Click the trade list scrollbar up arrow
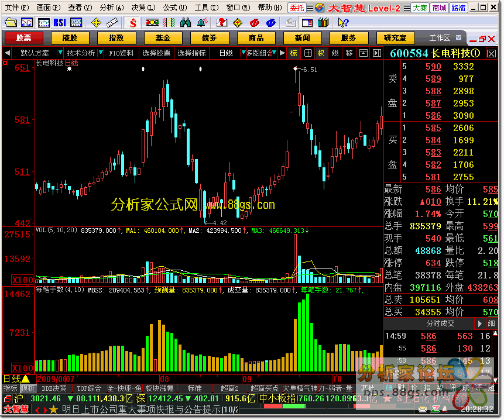 click(495, 334)
